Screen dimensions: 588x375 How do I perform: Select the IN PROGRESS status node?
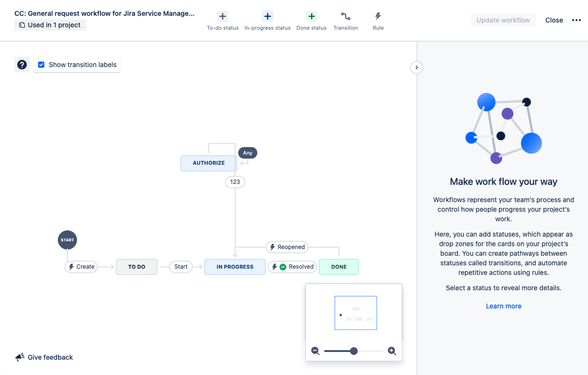coord(235,267)
